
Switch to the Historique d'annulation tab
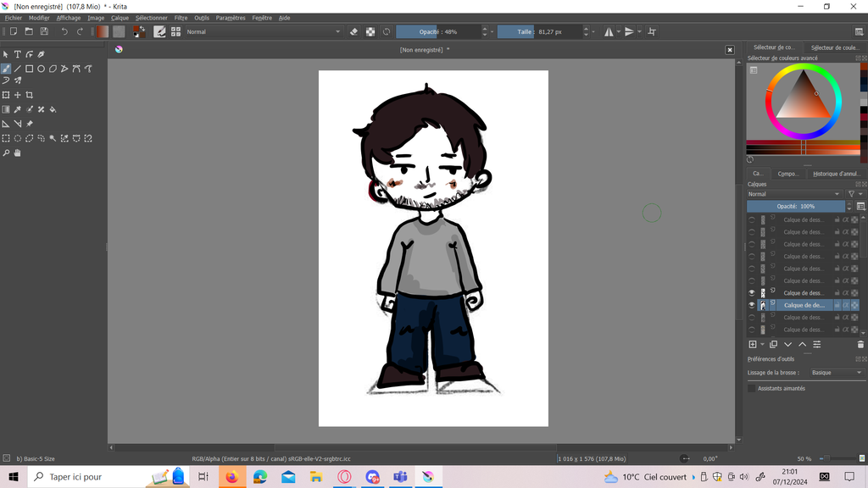pyautogui.click(x=836, y=174)
